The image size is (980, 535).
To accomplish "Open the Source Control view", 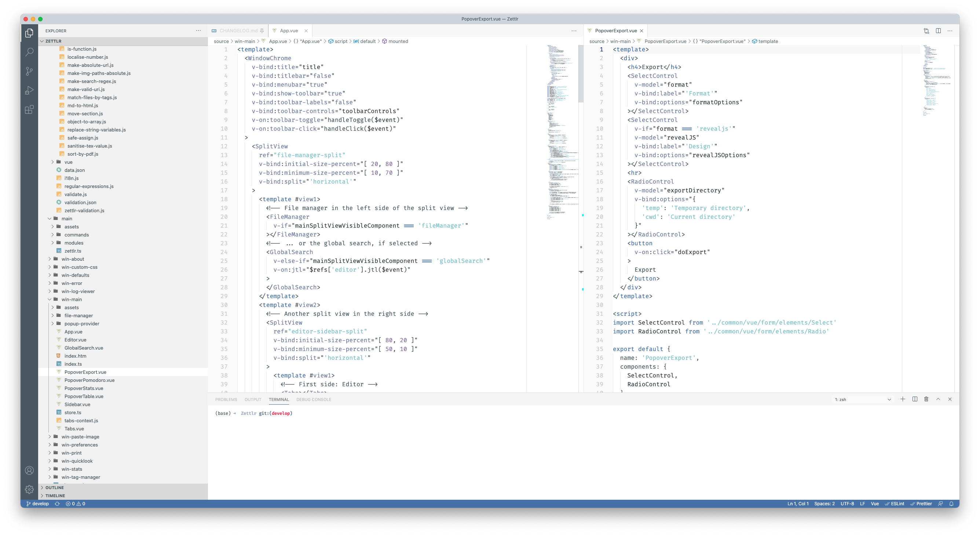I will click(29, 71).
